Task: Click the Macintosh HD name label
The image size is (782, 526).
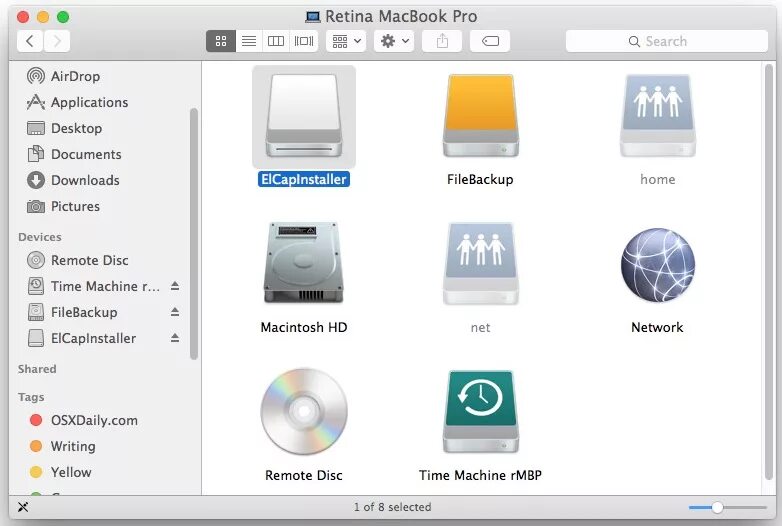Action: [304, 328]
